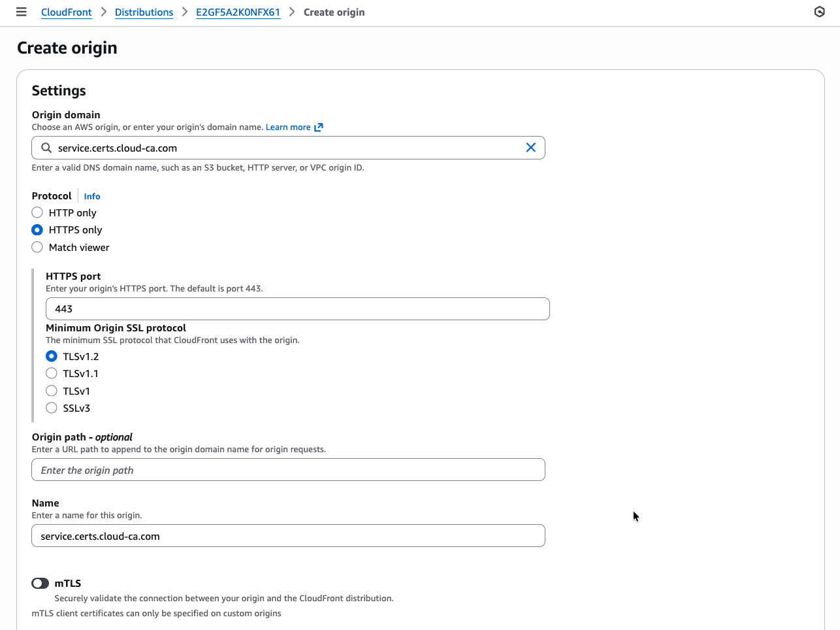
Task: Choose SSLv3 as minimum SSL protocol
Action: (x=52, y=407)
